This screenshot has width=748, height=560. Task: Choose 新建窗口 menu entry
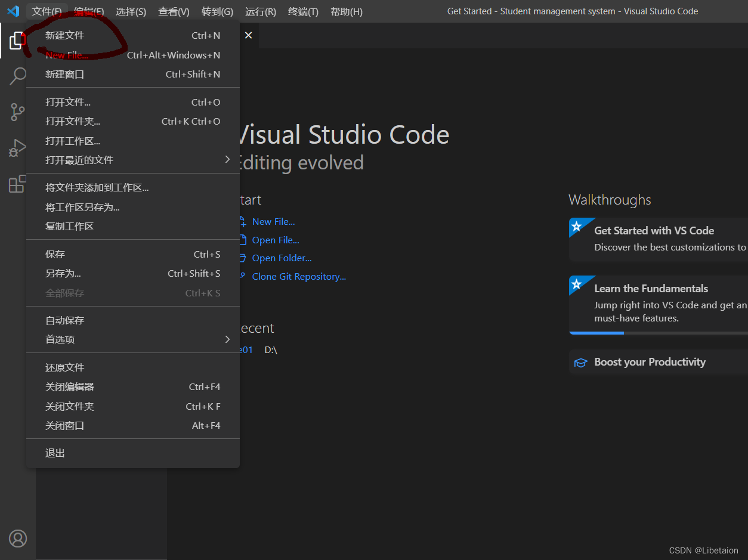coord(133,74)
